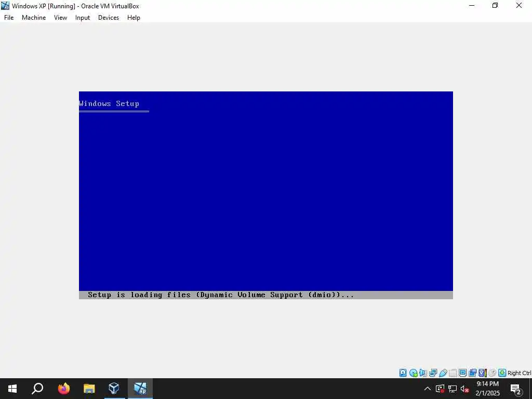The width and height of the screenshot is (532, 399).
Task: Click the shared folders indicator icon
Action: tap(453, 373)
